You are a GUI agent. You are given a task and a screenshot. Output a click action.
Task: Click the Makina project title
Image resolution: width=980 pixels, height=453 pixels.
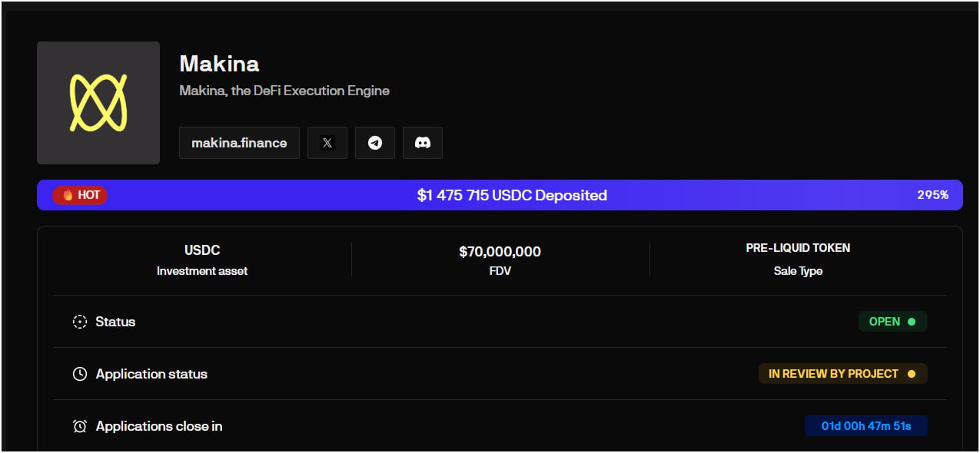point(219,64)
